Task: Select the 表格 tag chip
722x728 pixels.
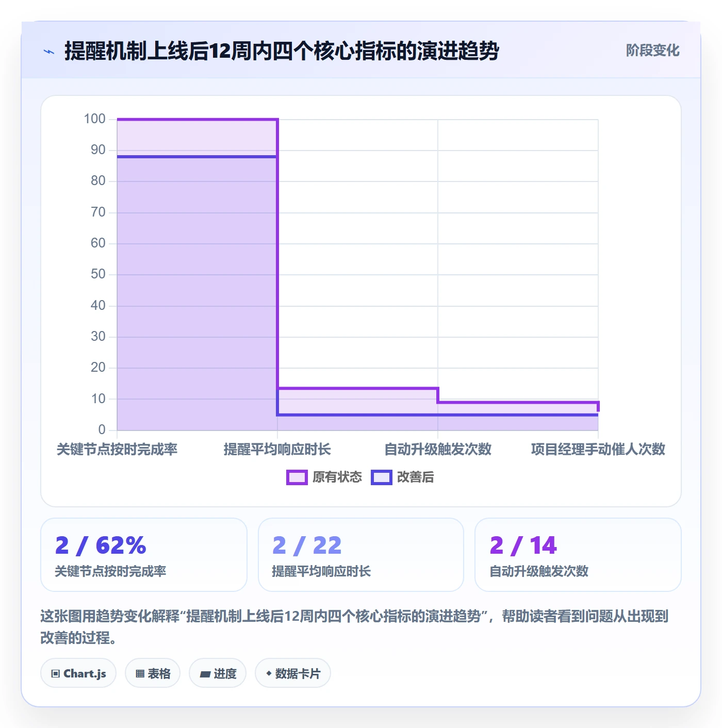Action: coord(153,673)
